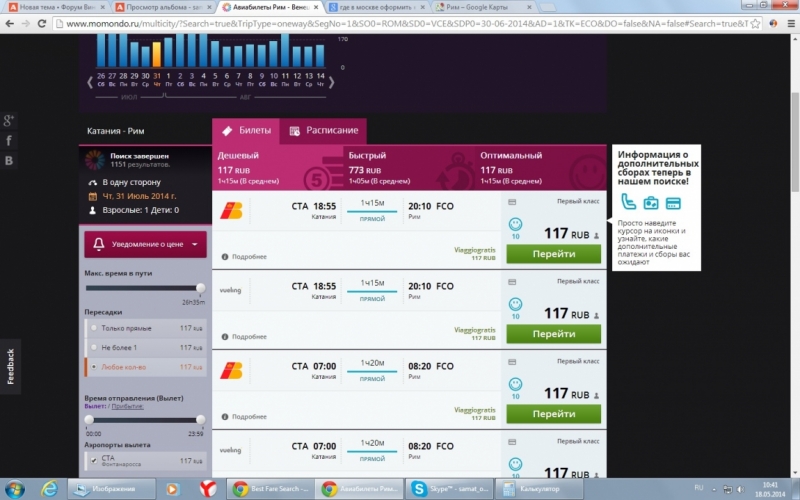
Task: Bookmark this page with star icon
Action: (x=756, y=23)
